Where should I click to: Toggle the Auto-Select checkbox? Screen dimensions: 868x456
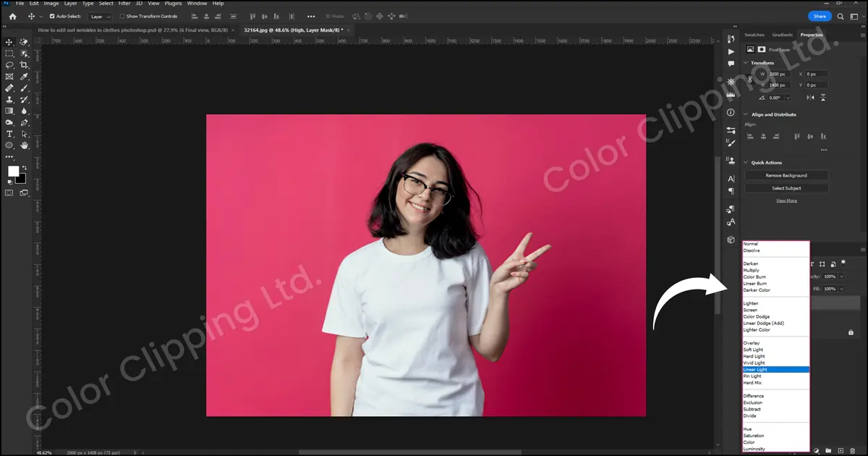[x=52, y=16]
